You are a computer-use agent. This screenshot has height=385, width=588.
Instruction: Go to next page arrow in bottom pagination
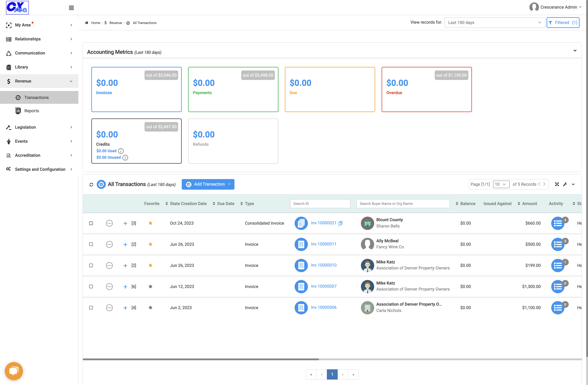click(343, 374)
